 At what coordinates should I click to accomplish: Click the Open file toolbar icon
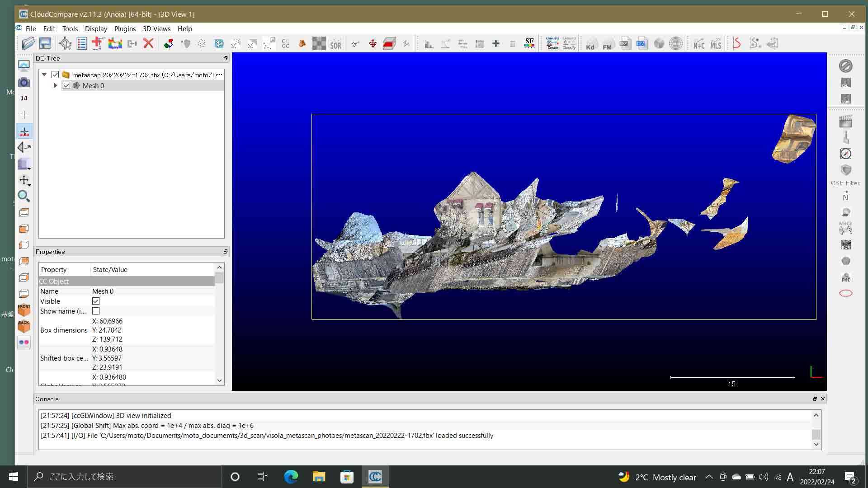pos(28,43)
